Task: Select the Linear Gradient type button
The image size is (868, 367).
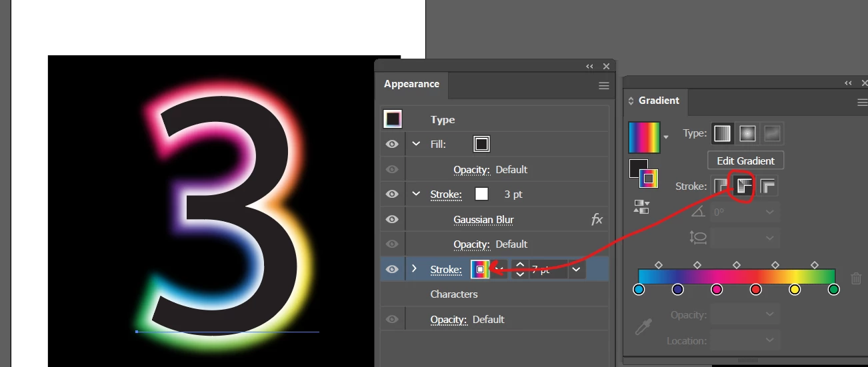Action: click(722, 134)
